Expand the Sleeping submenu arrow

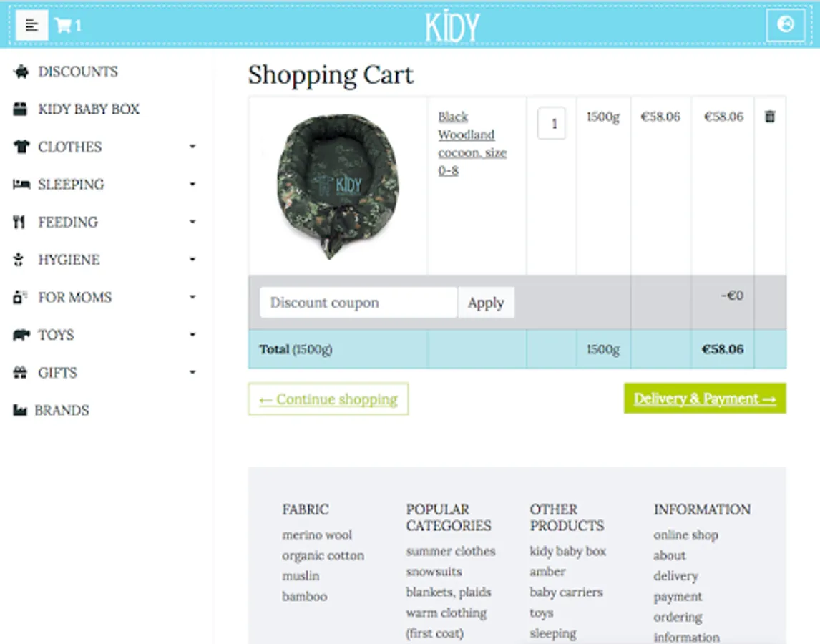point(192,184)
